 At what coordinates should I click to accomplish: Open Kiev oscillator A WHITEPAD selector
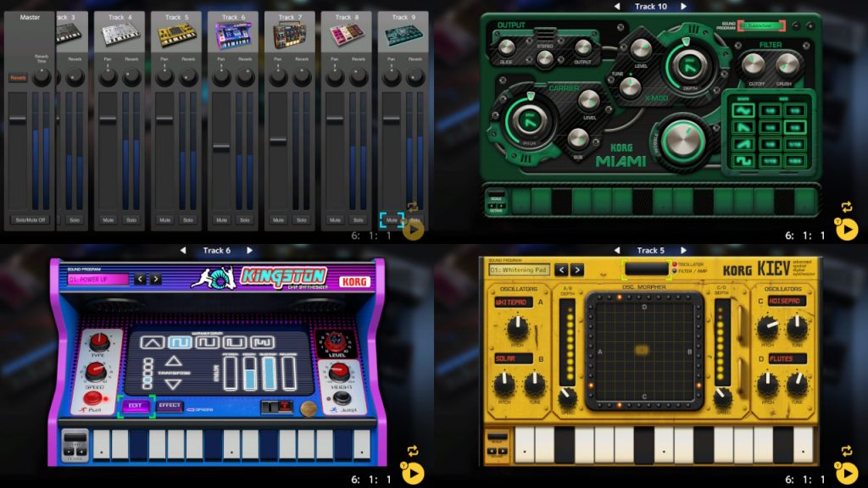click(x=515, y=302)
